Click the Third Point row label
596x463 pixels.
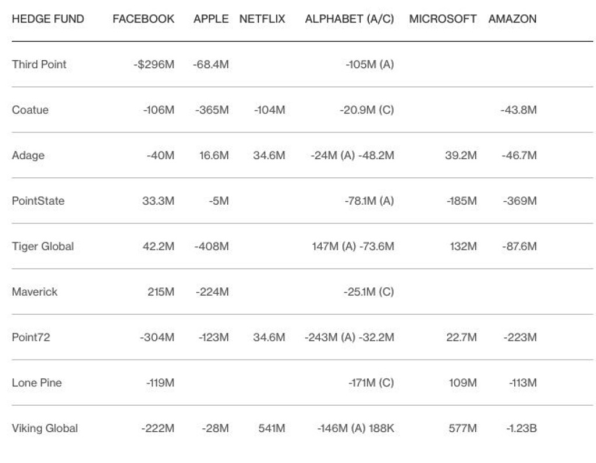click(39, 64)
